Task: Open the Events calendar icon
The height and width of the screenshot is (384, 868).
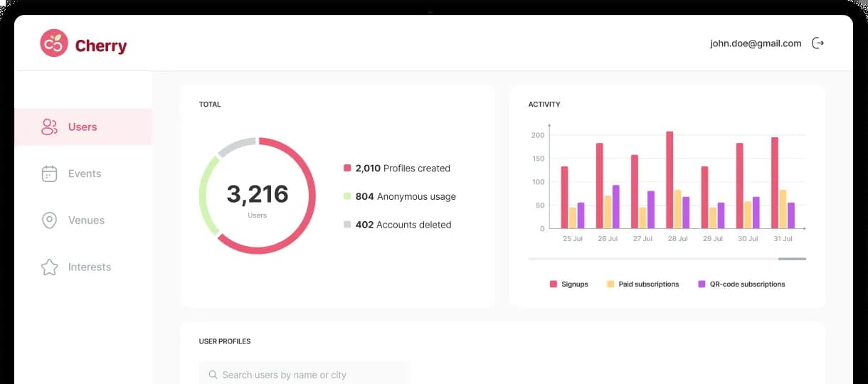Action: (49, 174)
